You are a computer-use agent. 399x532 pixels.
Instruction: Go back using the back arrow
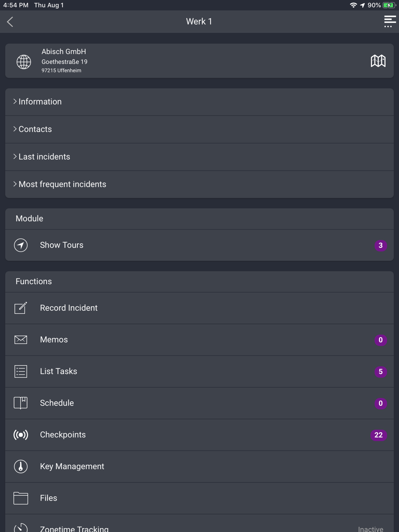(x=10, y=22)
